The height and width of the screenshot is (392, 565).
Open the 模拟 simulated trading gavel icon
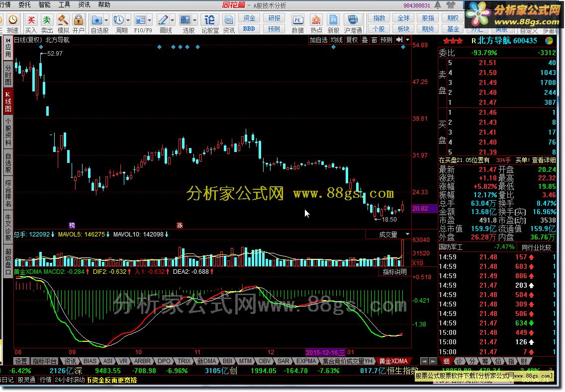click(x=63, y=20)
